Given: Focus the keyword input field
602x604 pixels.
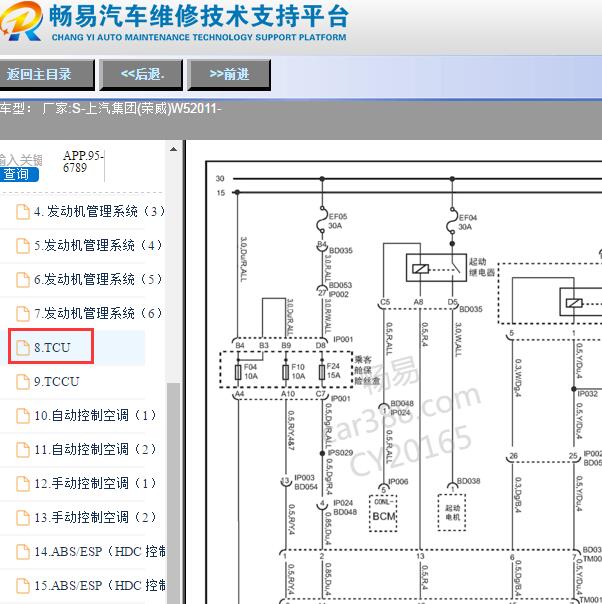Looking at the screenshot, I should click(21, 159).
